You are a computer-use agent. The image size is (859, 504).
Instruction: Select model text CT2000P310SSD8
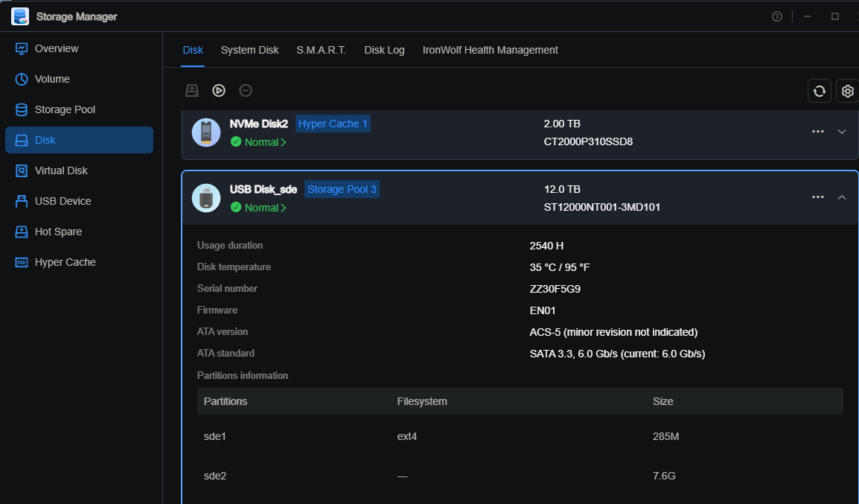pyautogui.click(x=588, y=141)
